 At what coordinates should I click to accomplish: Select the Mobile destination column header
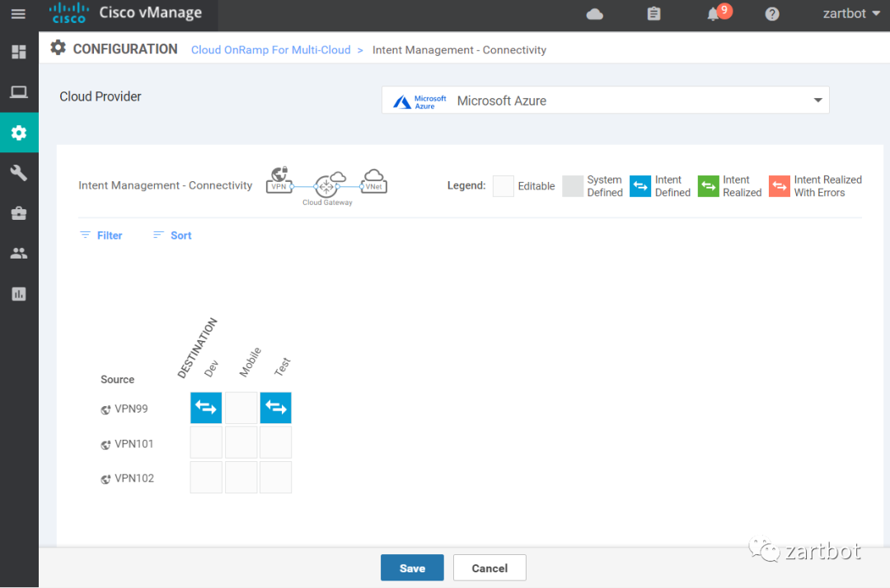[x=251, y=362]
